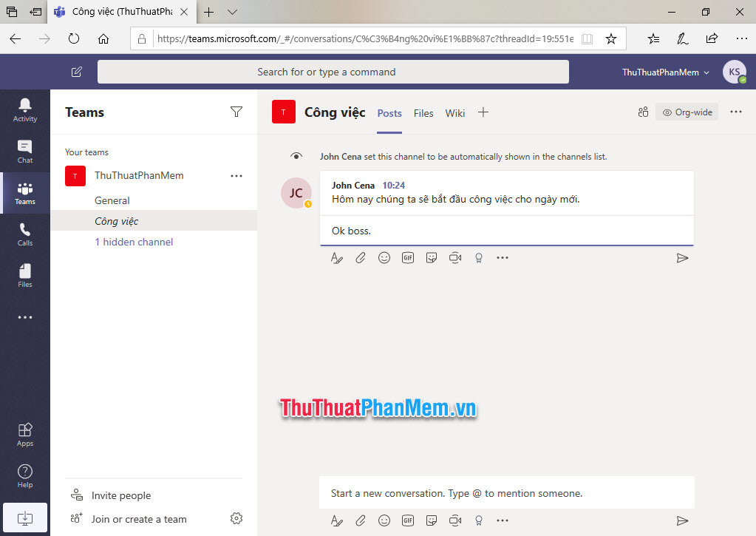Open the emoji picker in the reply box
The width and height of the screenshot is (756, 536).
coord(384,257)
